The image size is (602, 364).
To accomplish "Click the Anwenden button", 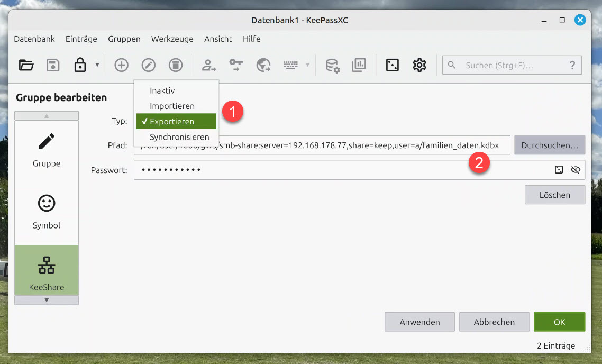I will click(x=419, y=322).
